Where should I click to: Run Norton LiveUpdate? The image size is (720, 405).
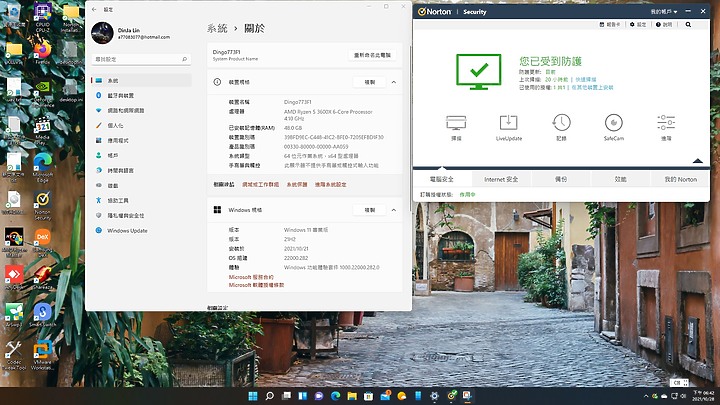[509, 128]
